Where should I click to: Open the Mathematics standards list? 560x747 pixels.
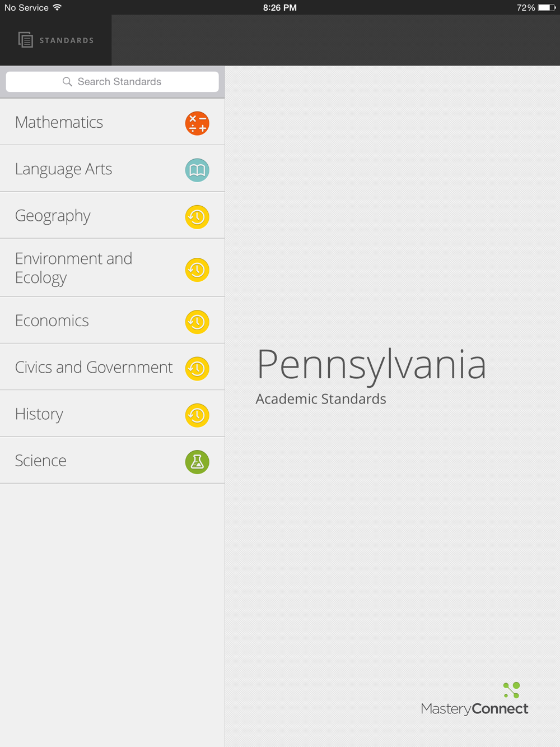pyautogui.click(x=112, y=122)
